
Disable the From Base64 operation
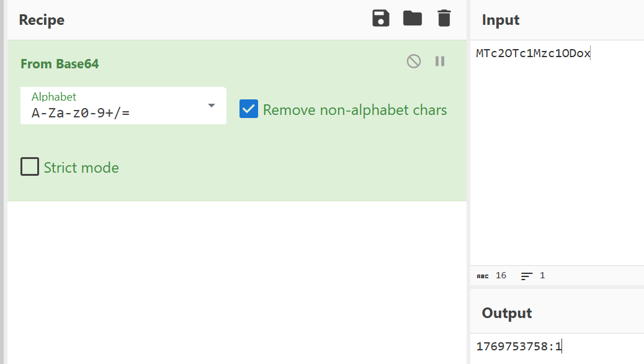click(x=414, y=61)
